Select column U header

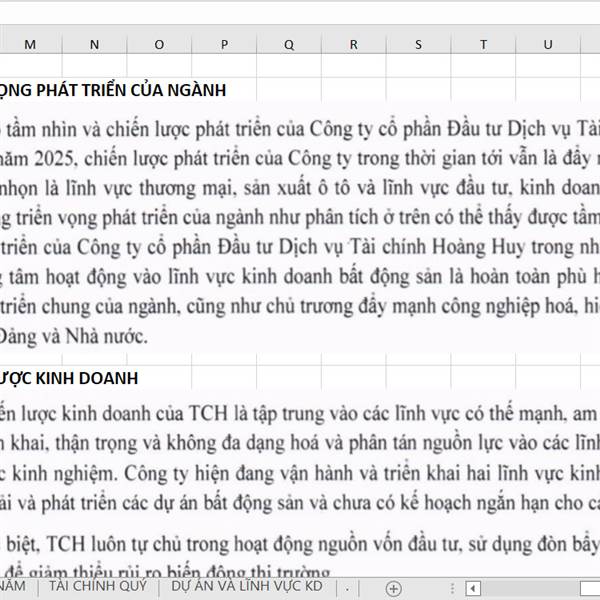tap(548, 44)
